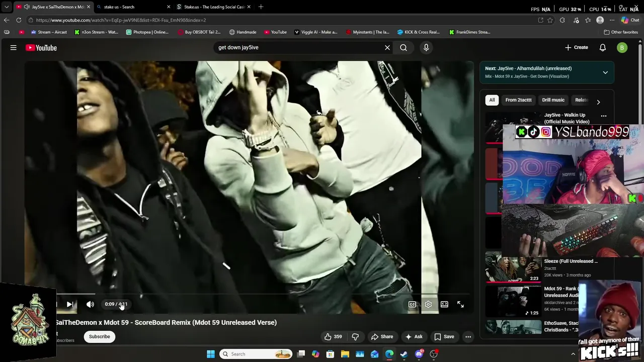Screen dimensions: 644x362
Task: Start voice search with the microphone
Action: [x=426, y=47]
